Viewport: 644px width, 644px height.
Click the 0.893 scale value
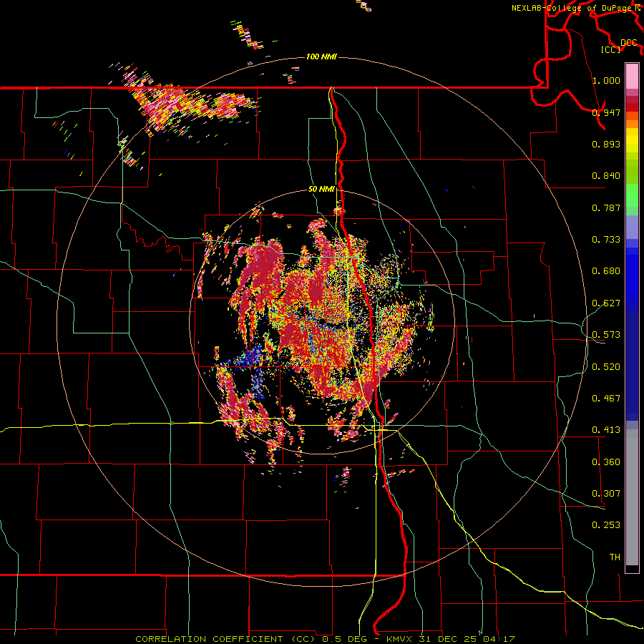coord(606,144)
